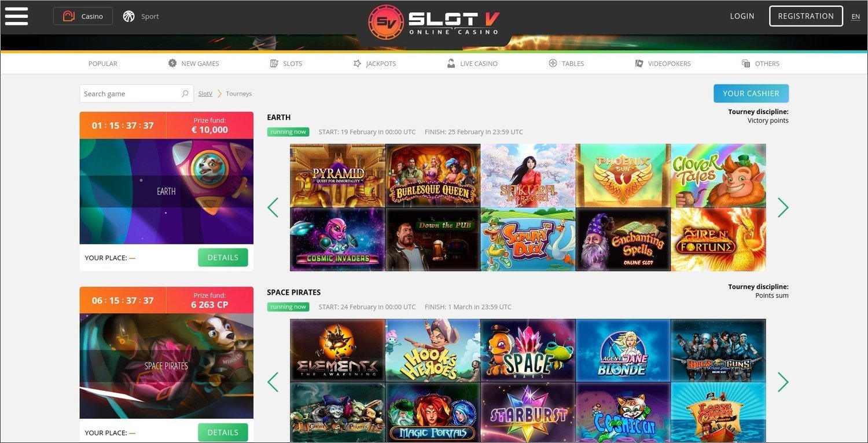
Task: Open the hamburger main menu
Action: [x=16, y=16]
